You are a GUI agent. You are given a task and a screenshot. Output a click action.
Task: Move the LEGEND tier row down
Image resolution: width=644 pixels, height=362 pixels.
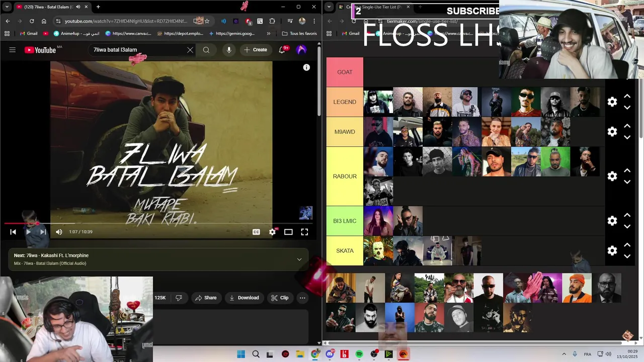(x=627, y=108)
